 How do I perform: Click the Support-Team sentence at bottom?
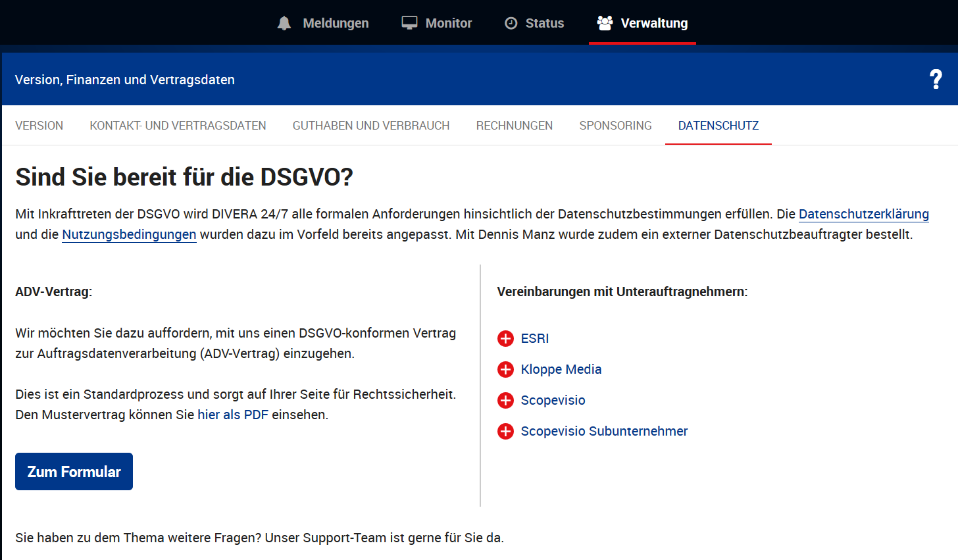(259, 538)
